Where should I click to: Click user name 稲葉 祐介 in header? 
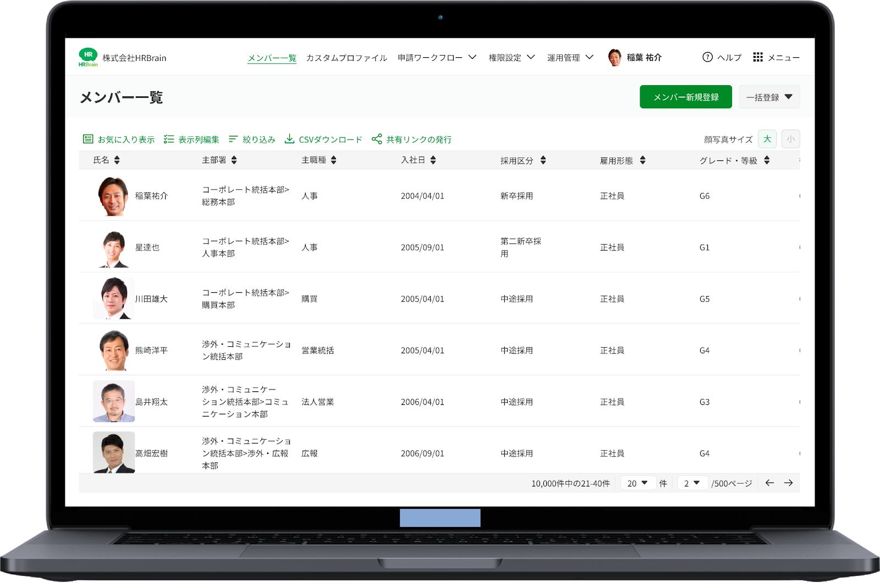coord(644,57)
